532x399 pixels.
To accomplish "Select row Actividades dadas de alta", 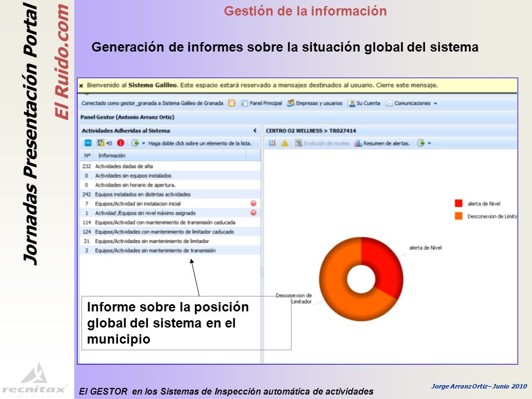I will pyautogui.click(x=170, y=166).
